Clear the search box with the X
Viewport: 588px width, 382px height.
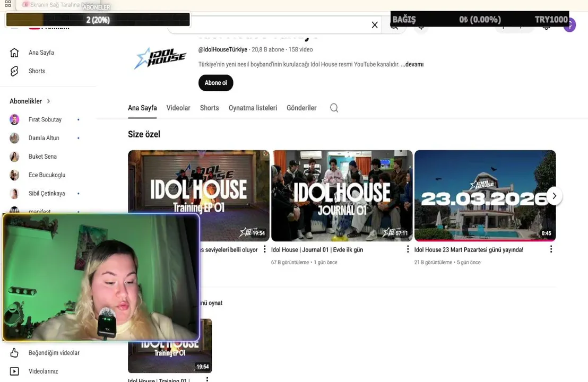tap(374, 25)
